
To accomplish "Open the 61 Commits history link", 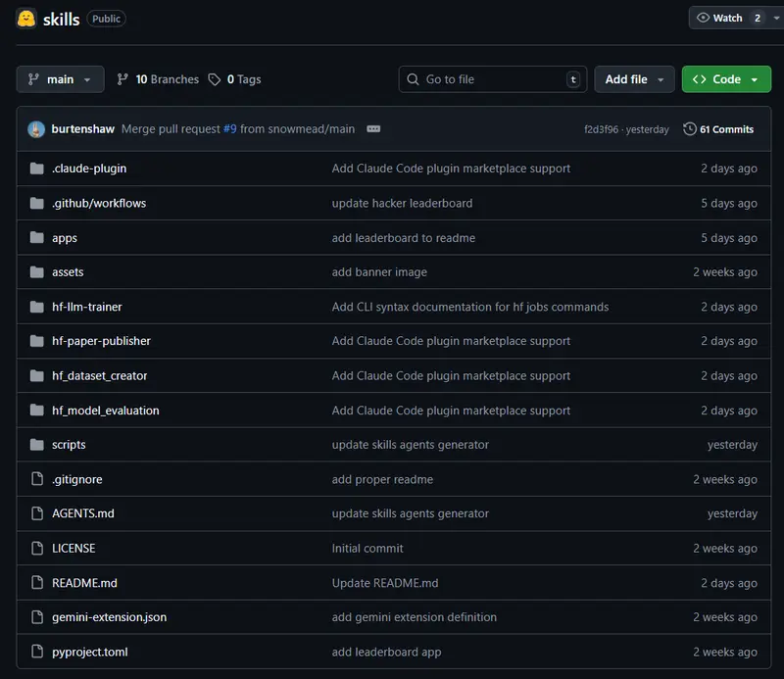I will 718,129.
